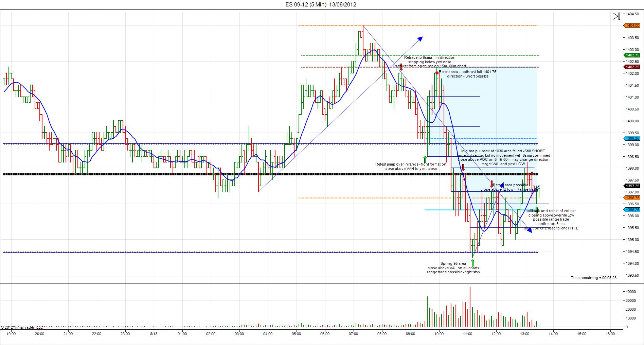This screenshot has height=345, width=644.
Task: Click the '40000' volume axis label
Action: click(x=631, y=292)
